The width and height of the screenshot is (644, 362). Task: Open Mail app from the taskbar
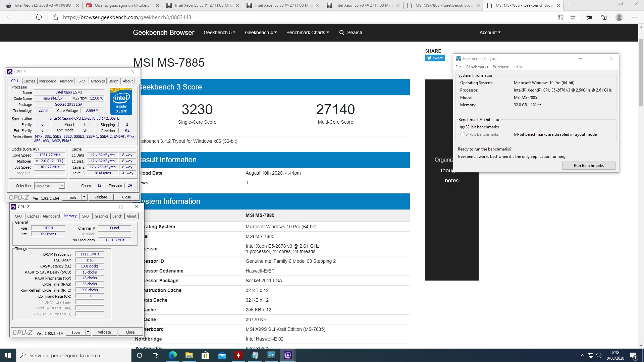point(222,355)
